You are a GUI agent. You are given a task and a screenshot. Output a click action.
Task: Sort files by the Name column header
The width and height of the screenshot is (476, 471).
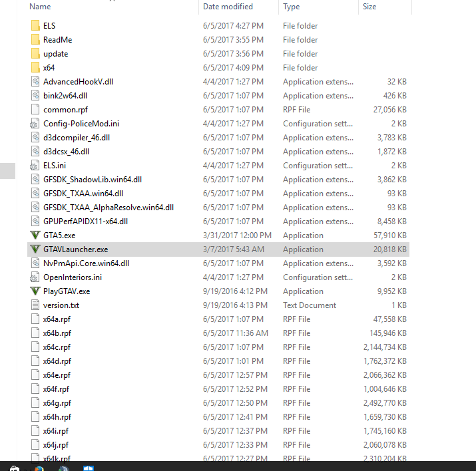pos(40,7)
